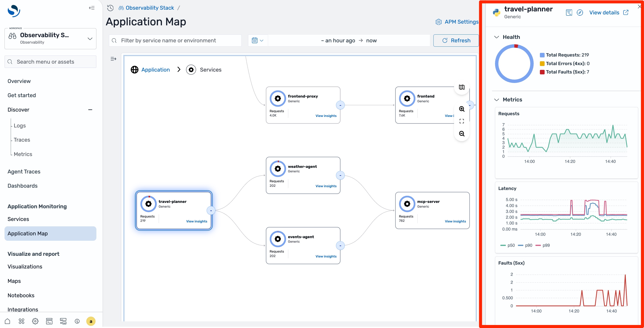
Task: Switch to the Application Map sidebar entry
Action: pos(28,233)
